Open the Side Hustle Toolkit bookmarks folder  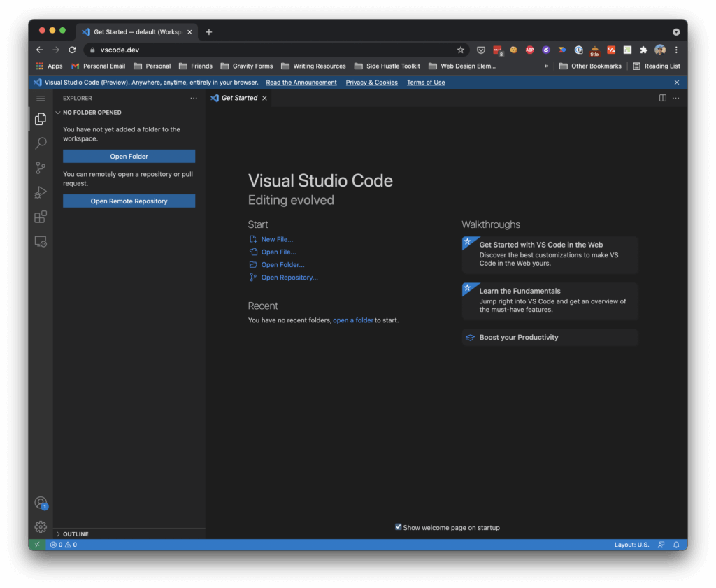coord(387,66)
